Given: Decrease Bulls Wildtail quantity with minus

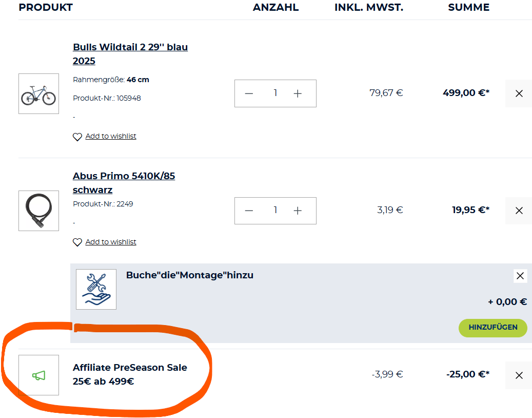Looking at the screenshot, I should click(249, 93).
